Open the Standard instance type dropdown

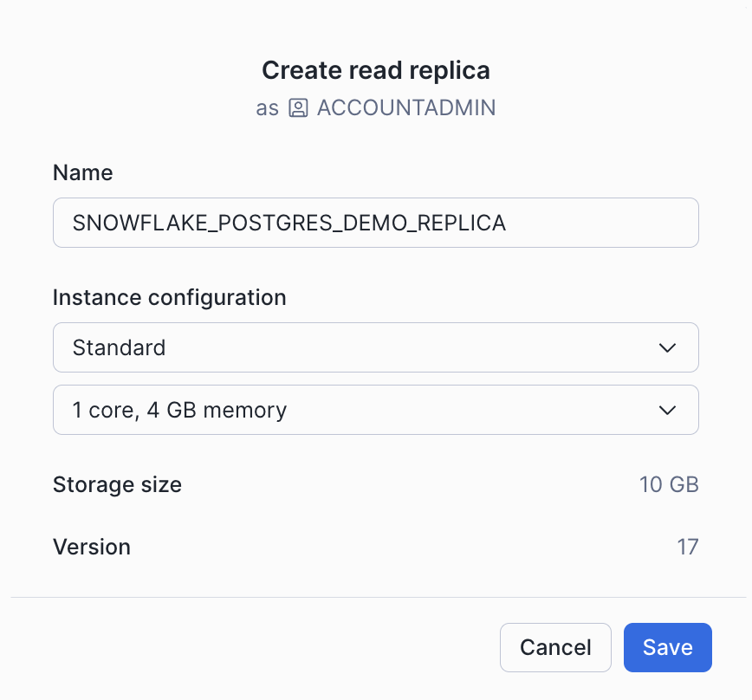[375, 348]
